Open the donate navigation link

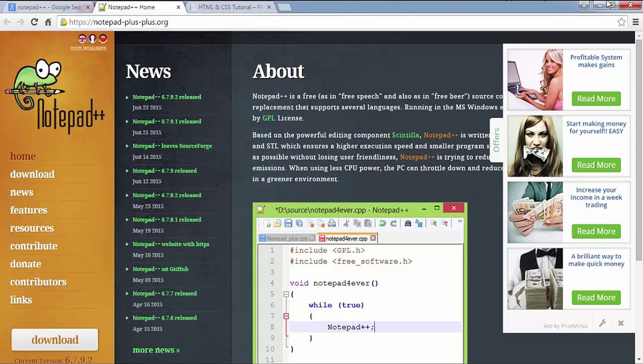(x=26, y=264)
